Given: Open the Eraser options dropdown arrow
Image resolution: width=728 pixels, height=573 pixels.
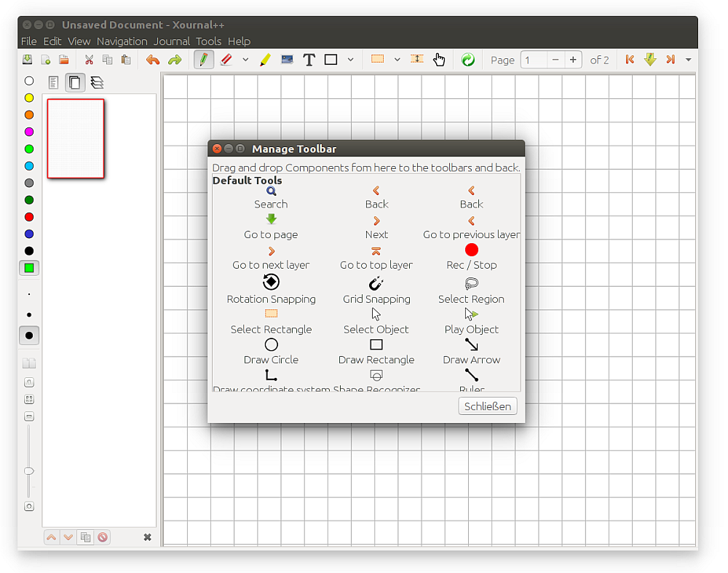Looking at the screenshot, I should tap(245, 60).
